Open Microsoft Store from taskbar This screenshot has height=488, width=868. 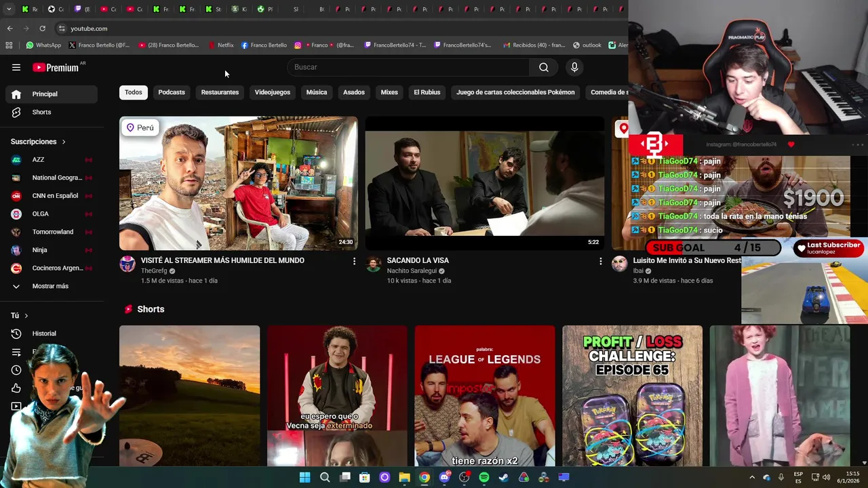365,477
